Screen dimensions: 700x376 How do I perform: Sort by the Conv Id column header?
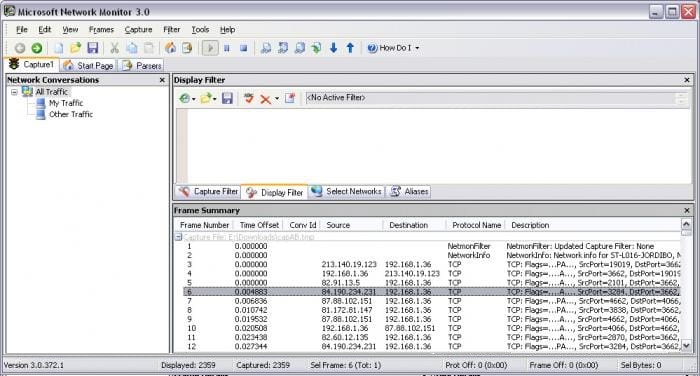point(303,225)
